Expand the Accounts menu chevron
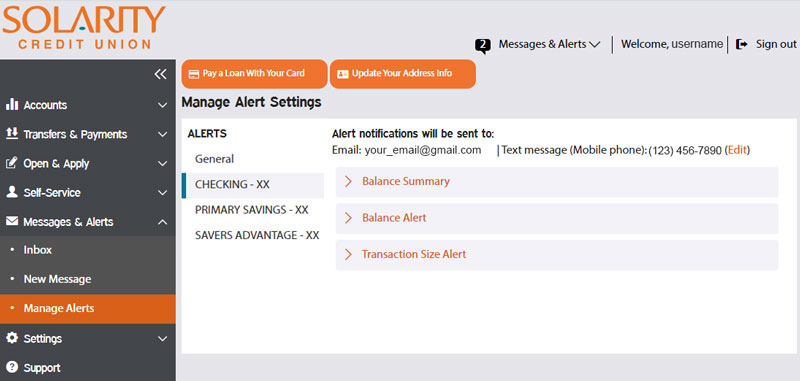 [x=162, y=105]
